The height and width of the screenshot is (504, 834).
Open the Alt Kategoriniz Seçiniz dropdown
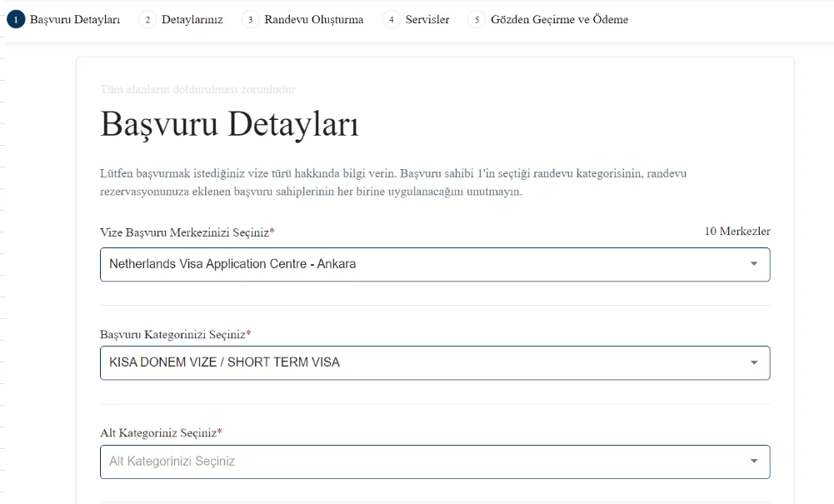point(435,461)
